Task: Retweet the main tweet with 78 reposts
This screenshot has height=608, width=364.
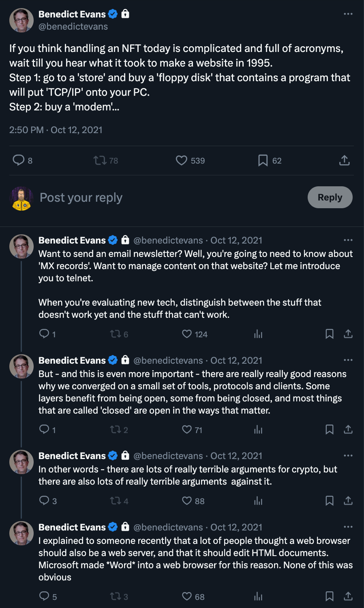Action: pyautogui.click(x=100, y=160)
